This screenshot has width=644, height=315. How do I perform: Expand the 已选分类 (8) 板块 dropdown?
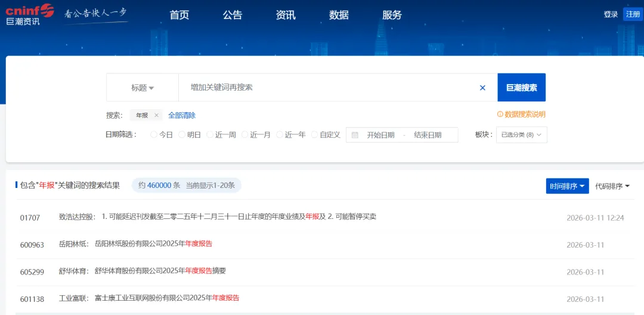[522, 135]
